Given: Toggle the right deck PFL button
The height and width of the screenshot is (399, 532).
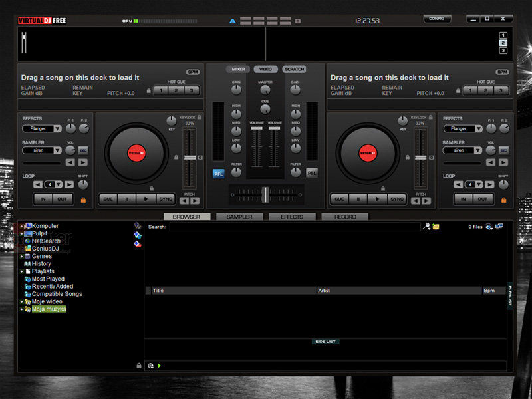Looking at the screenshot, I should pyautogui.click(x=311, y=173).
